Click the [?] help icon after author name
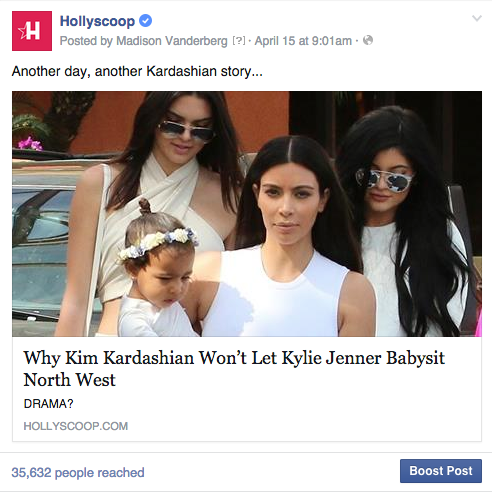 tap(239, 41)
